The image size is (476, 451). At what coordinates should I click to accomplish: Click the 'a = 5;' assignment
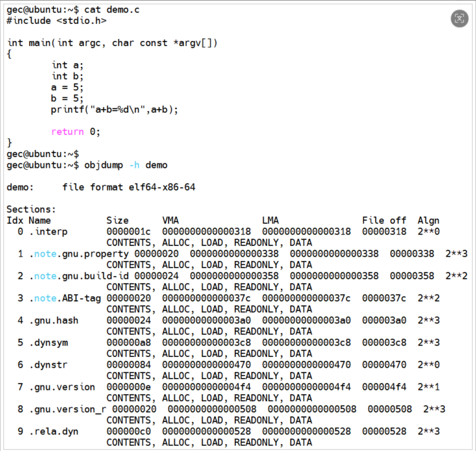point(67,87)
